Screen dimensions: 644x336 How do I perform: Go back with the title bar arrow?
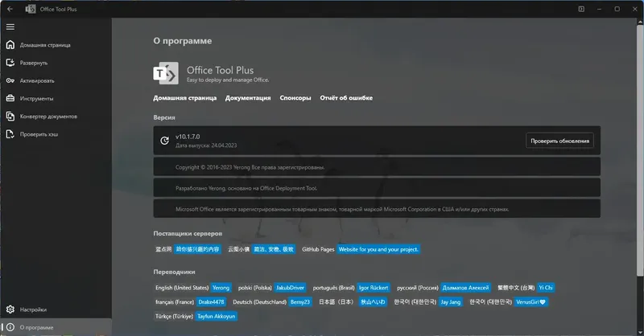(x=10, y=9)
